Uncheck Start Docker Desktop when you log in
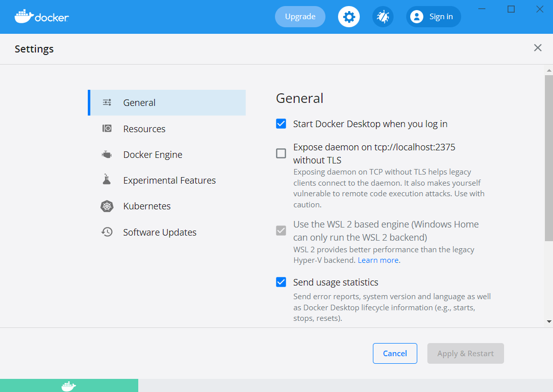This screenshot has width=553, height=392. click(281, 124)
